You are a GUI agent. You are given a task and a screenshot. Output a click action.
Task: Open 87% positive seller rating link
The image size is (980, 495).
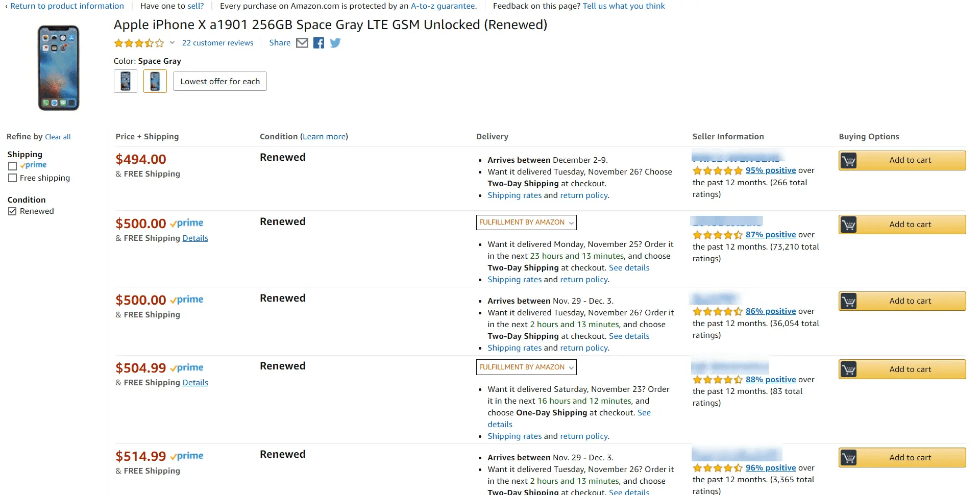tap(771, 235)
